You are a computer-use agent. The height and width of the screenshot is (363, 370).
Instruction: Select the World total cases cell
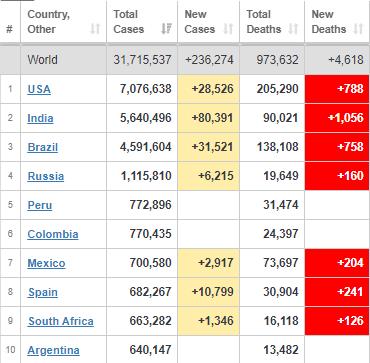(142, 60)
